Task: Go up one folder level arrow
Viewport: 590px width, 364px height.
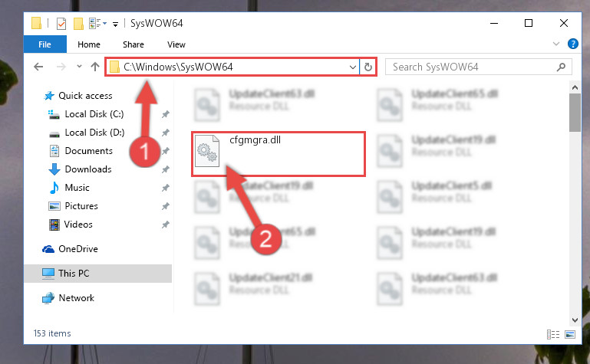Action: [x=95, y=67]
